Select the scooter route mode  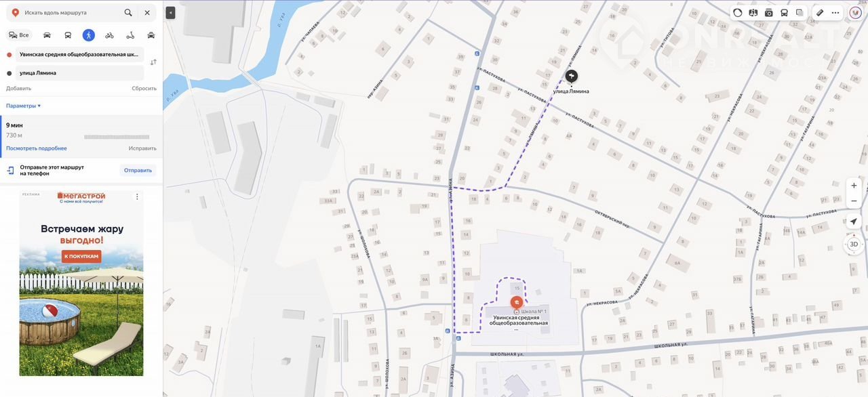pos(130,35)
